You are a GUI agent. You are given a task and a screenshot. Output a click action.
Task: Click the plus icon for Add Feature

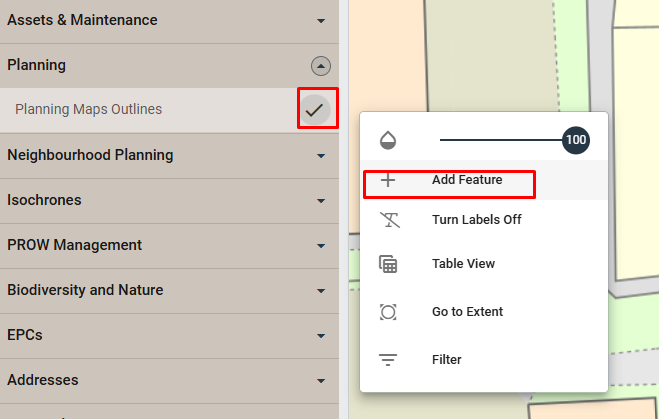pyautogui.click(x=388, y=181)
